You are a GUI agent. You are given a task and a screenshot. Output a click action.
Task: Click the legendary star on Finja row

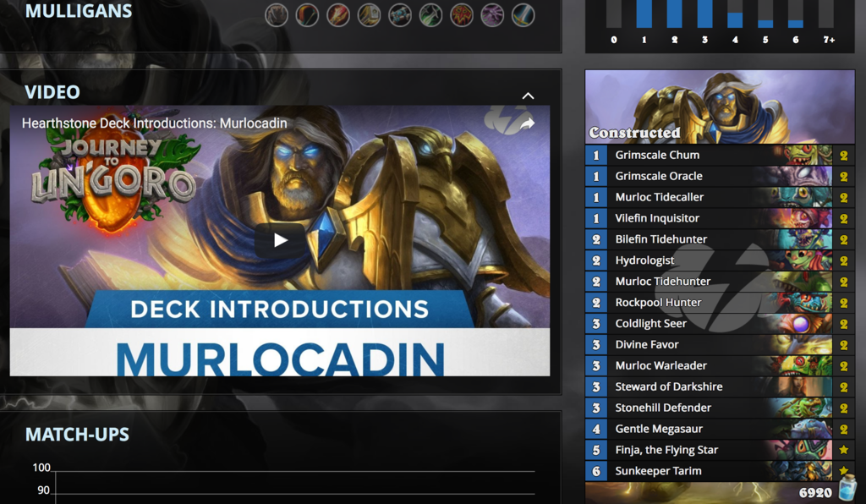click(x=843, y=450)
